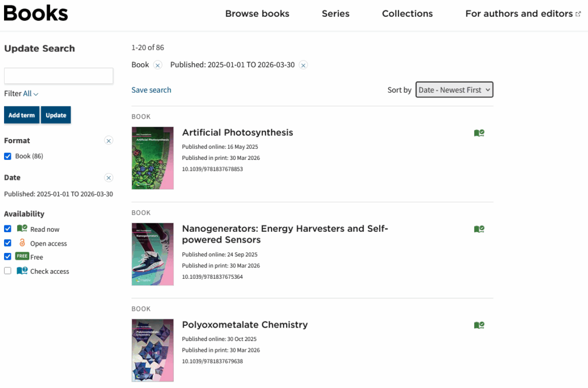Enable the Check access availability filter

click(x=7, y=271)
